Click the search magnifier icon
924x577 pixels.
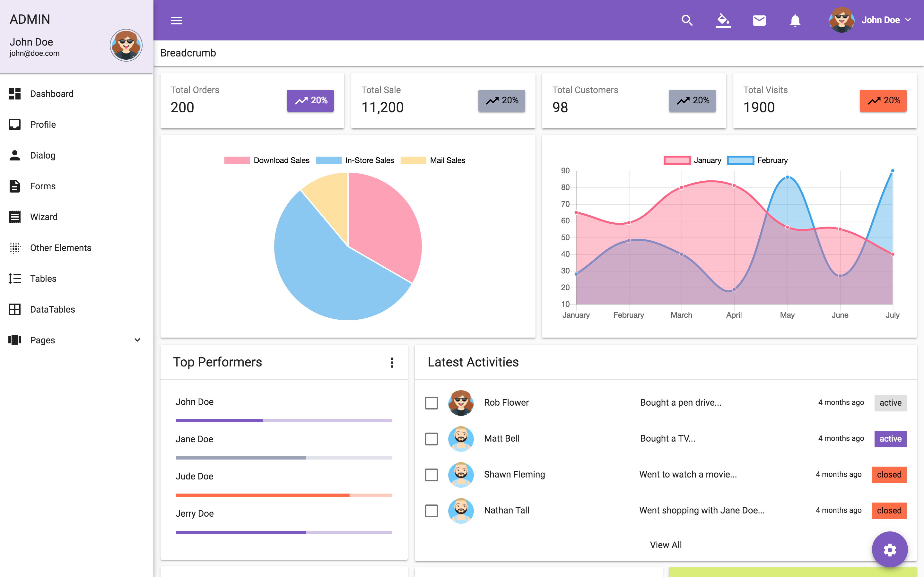(687, 20)
